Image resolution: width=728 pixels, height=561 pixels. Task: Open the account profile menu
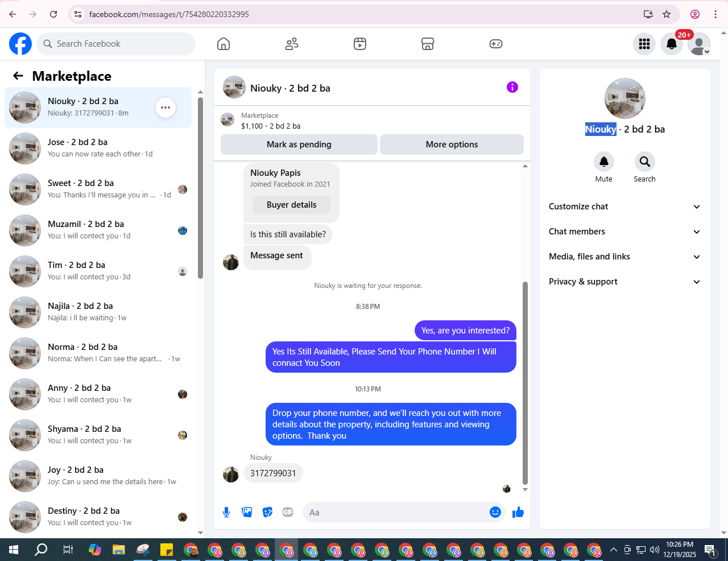click(699, 44)
